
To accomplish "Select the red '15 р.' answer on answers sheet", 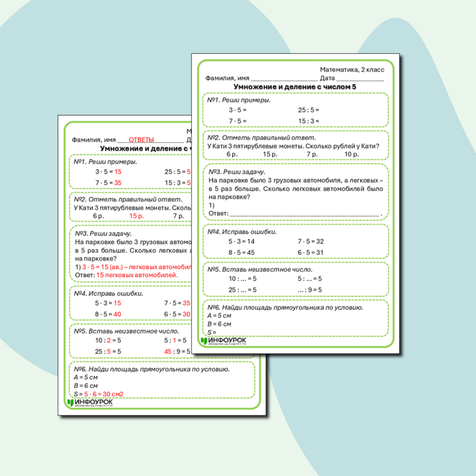I will point(136,215).
